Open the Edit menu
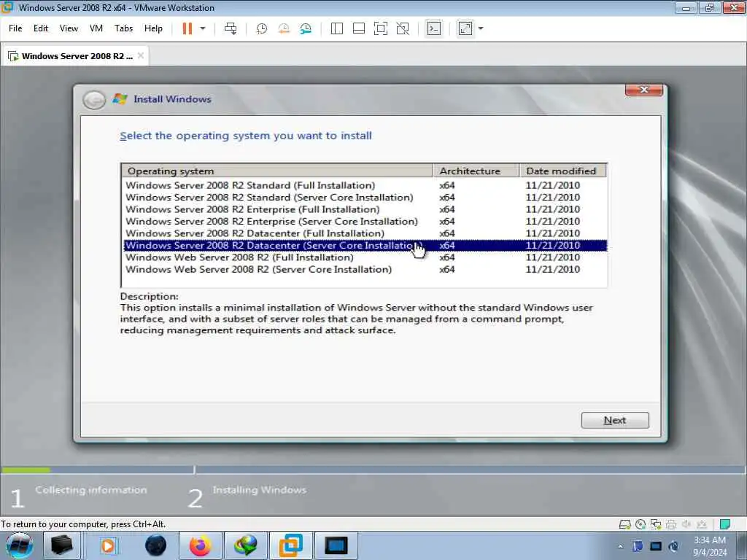Viewport: 747px width, 560px height. tap(41, 28)
